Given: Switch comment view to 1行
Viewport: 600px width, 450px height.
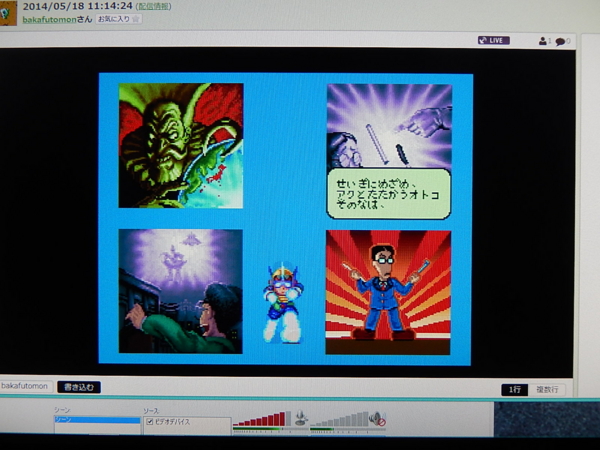Looking at the screenshot, I should point(514,390).
